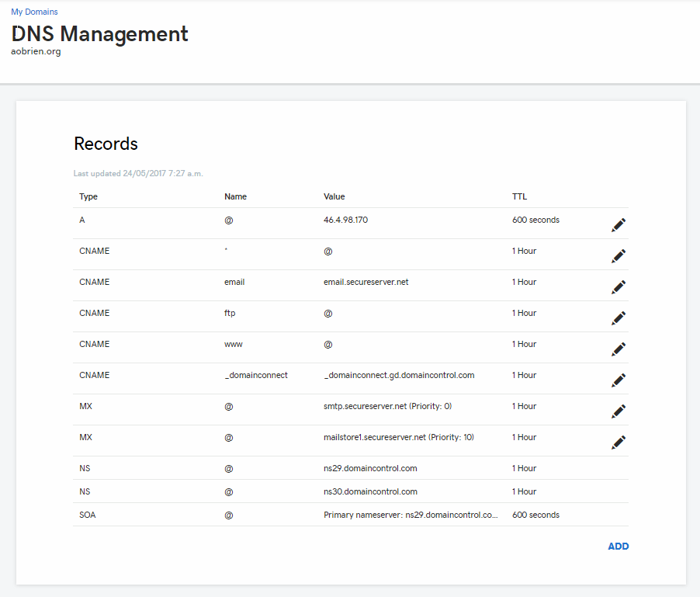Click the _domainconnect.gd.domaincontrol.com value
The width and height of the screenshot is (700, 597).
[399, 375]
